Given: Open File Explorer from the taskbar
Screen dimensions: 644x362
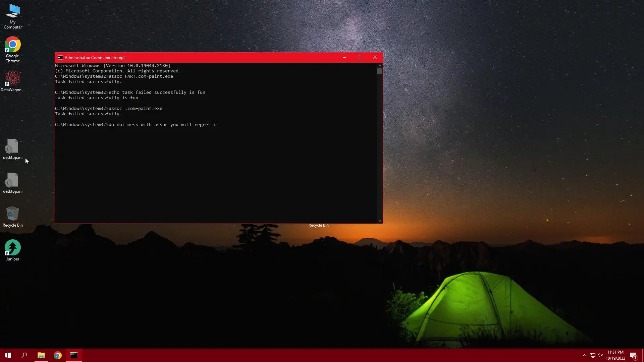Looking at the screenshot, I should coord(41,355).
